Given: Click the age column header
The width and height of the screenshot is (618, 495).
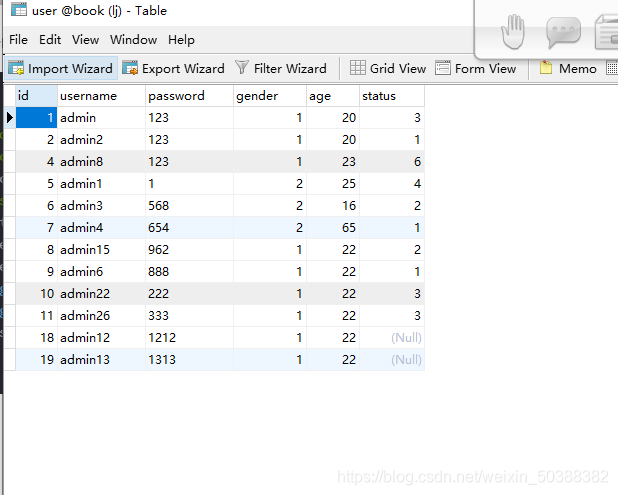Looking at the screenshot, I should coord(333,96).
